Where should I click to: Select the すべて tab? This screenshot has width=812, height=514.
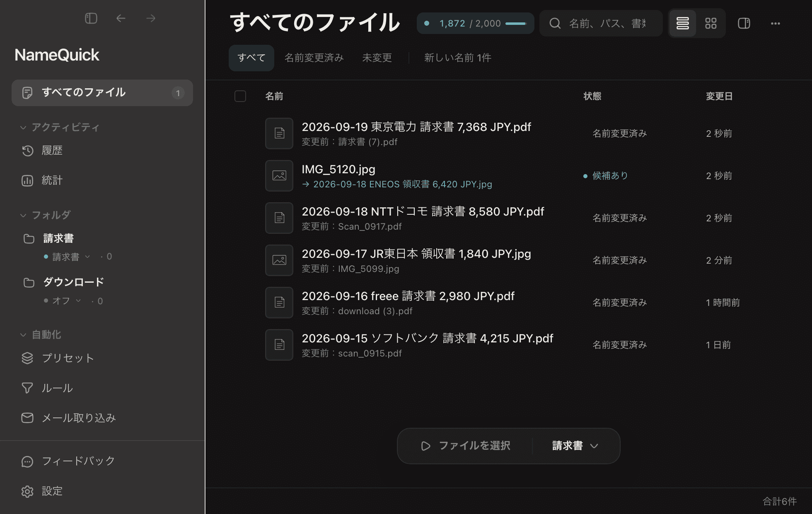click(x=251, y=58)
